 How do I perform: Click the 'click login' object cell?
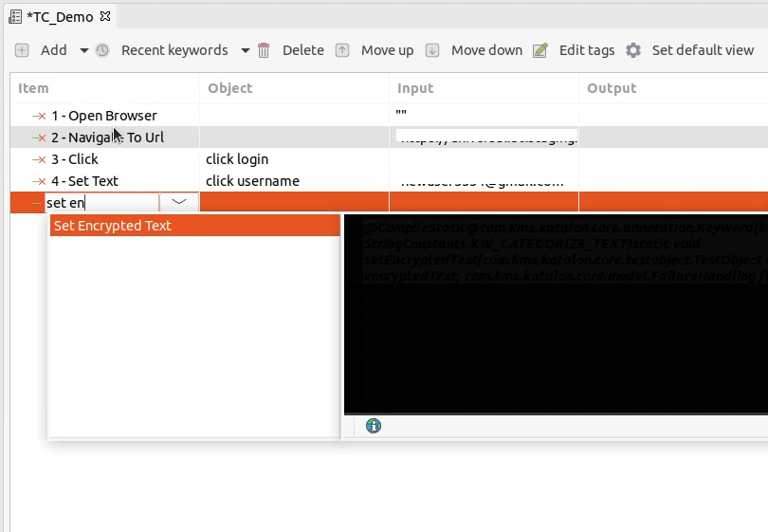294,159
